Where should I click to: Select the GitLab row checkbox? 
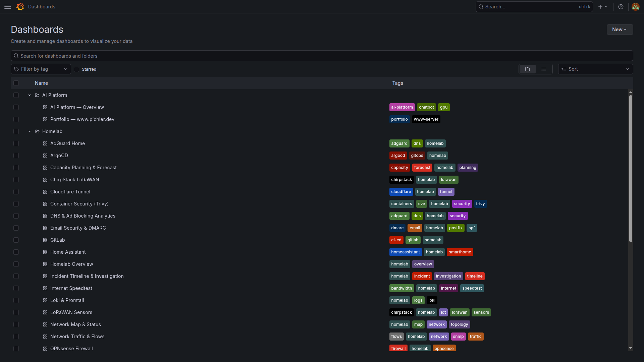pyautogui.click(x=16, y=240)
